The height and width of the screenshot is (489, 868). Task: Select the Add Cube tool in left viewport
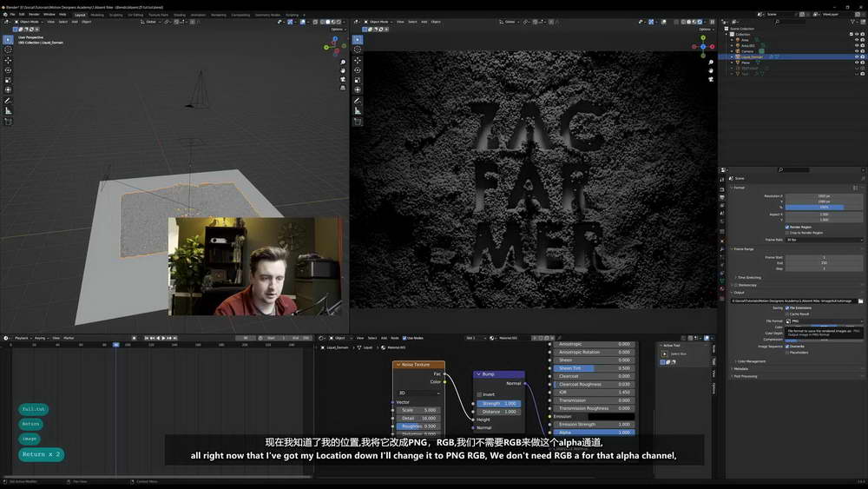pos(8,122)
